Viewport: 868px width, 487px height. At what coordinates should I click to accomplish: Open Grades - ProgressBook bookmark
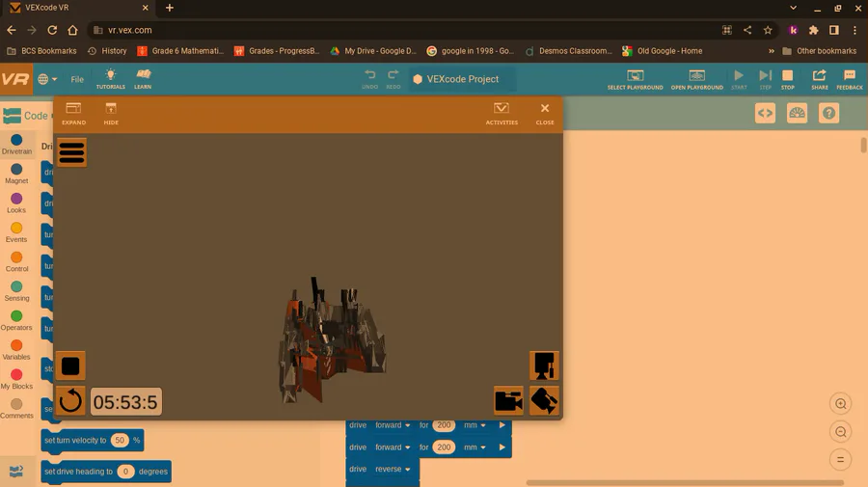tap(277, 51)
